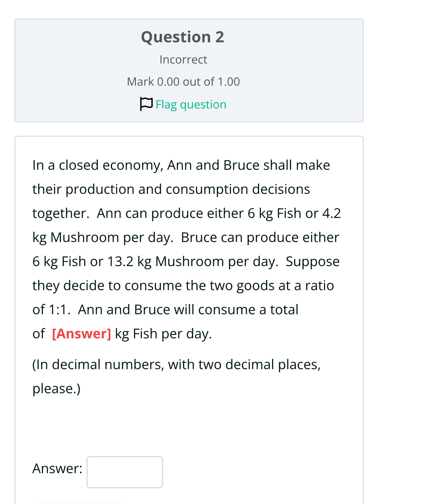Click the Question 2 heading
The image size is (437, 504).
click(182, 37)
